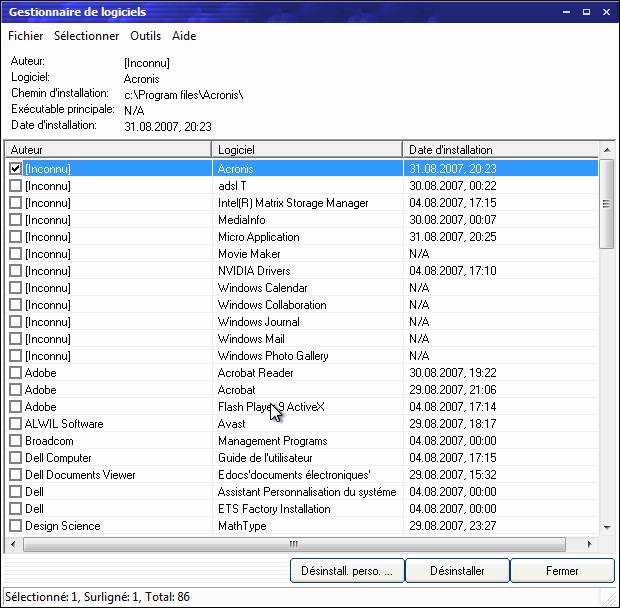Viewport: 620px width, 608px height.
Task: Select the Management Programs entry
Action: click(x=272, y=441)
